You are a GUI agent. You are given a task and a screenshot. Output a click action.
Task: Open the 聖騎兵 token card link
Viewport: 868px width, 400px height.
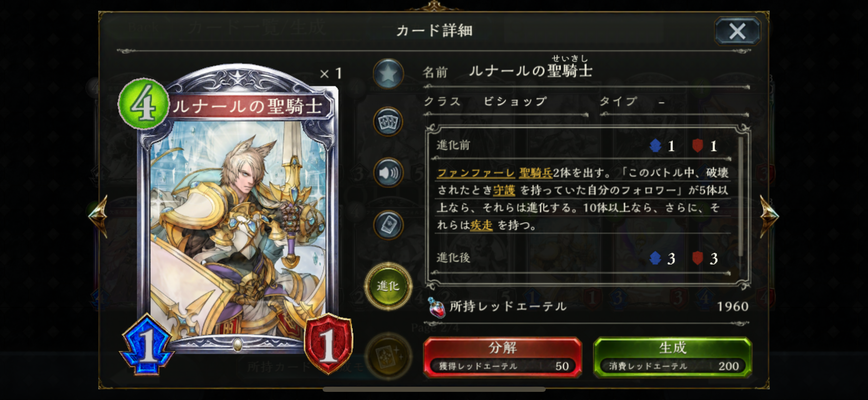tap(536, 173)
